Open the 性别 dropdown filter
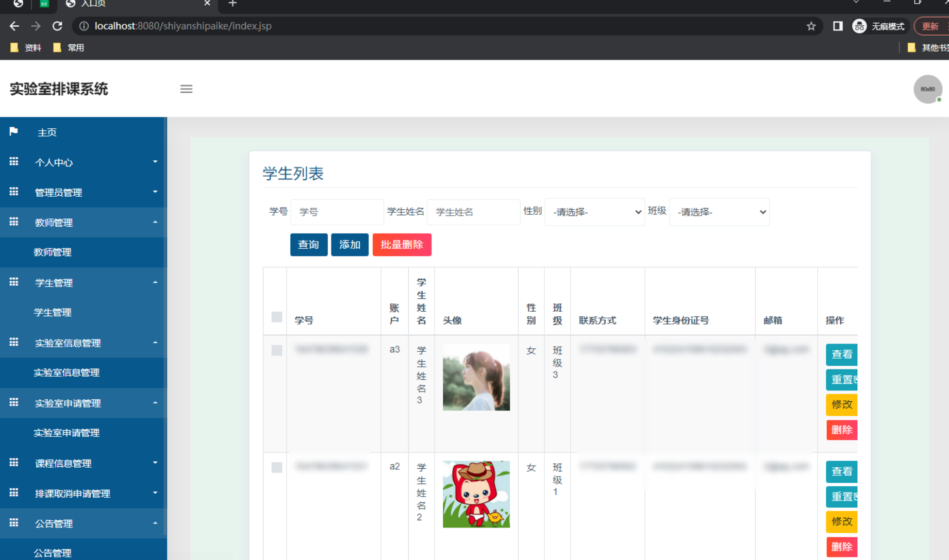Screen dimensions: 949x560 [595, 212]
